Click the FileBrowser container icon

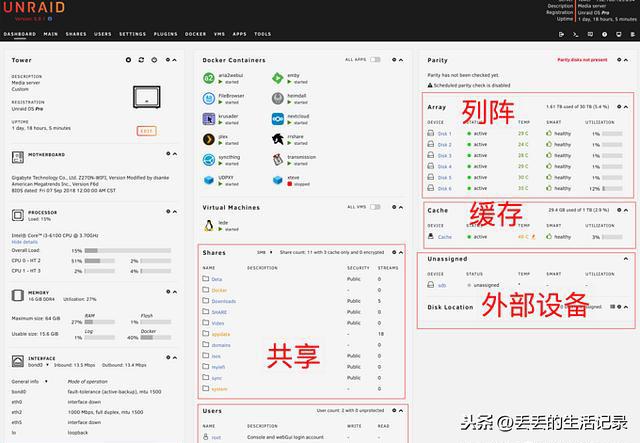click(209, 98)
